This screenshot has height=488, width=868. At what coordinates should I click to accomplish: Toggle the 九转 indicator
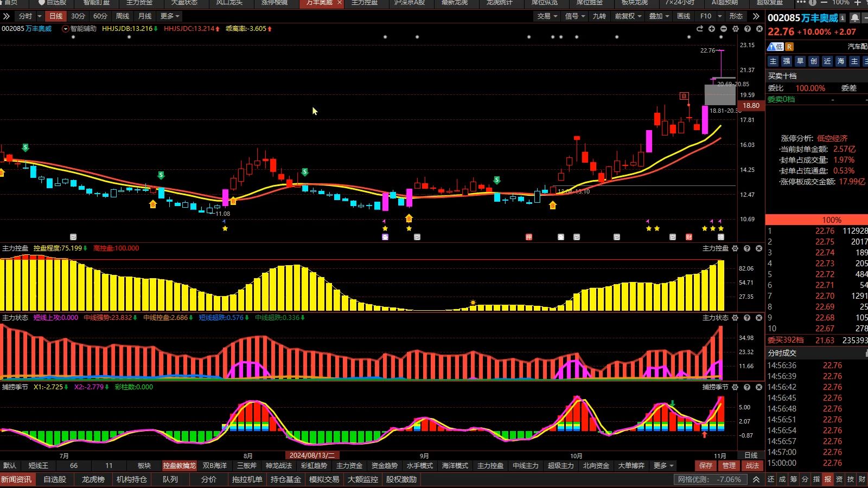(x=599, y=16)
